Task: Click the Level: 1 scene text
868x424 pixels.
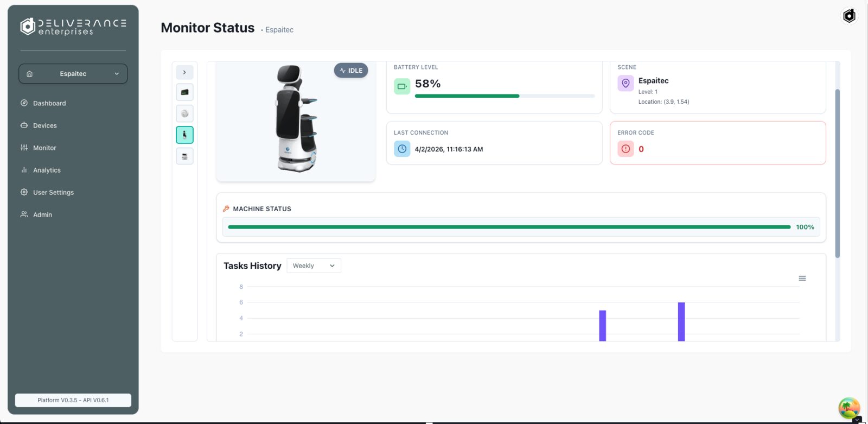Action: click(x=648, y=92)
